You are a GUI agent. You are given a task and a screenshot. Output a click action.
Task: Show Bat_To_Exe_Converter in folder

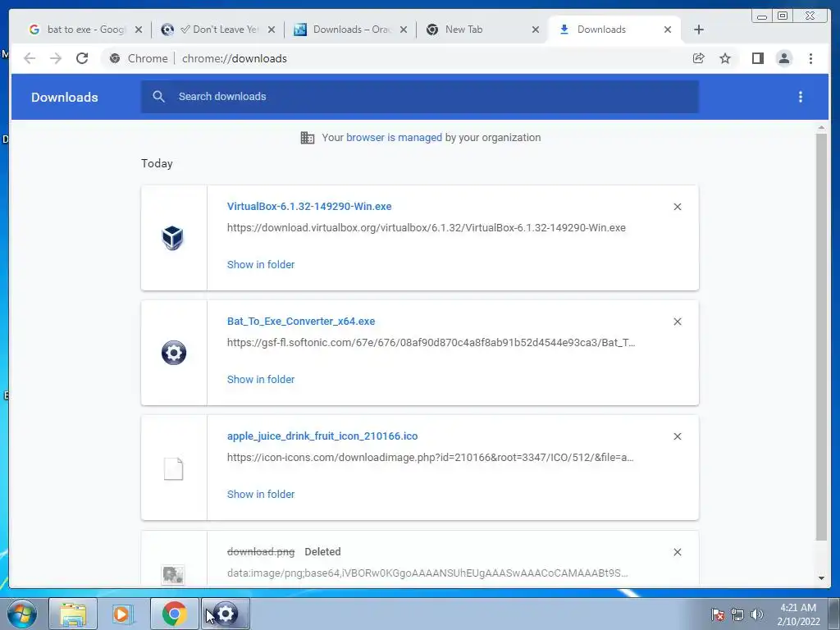(261, 379)
